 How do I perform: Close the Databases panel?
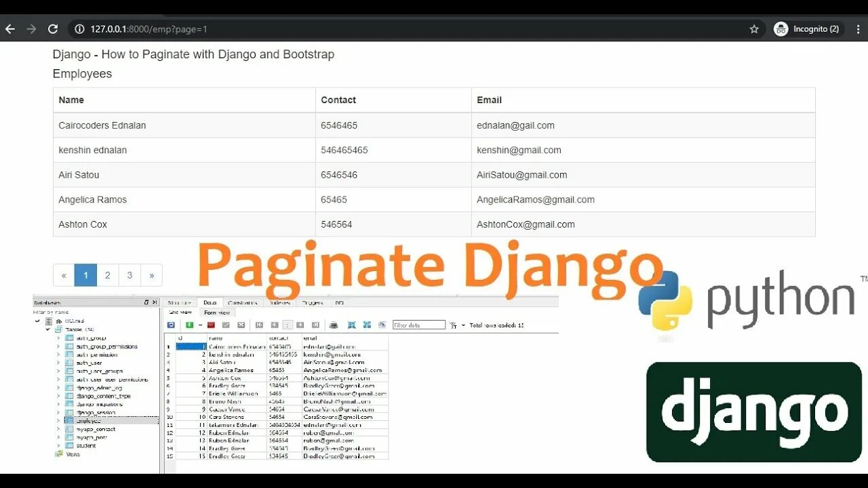click(x=155, y=302)
